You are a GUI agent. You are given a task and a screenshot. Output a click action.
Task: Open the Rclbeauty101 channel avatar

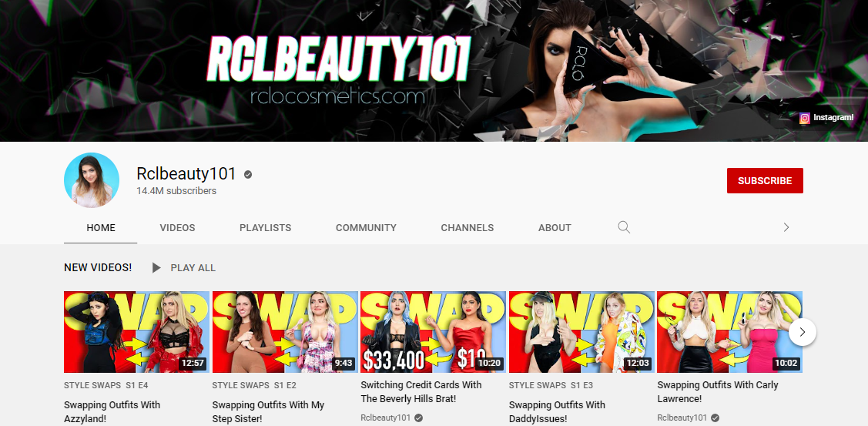[x=92, y=180]
